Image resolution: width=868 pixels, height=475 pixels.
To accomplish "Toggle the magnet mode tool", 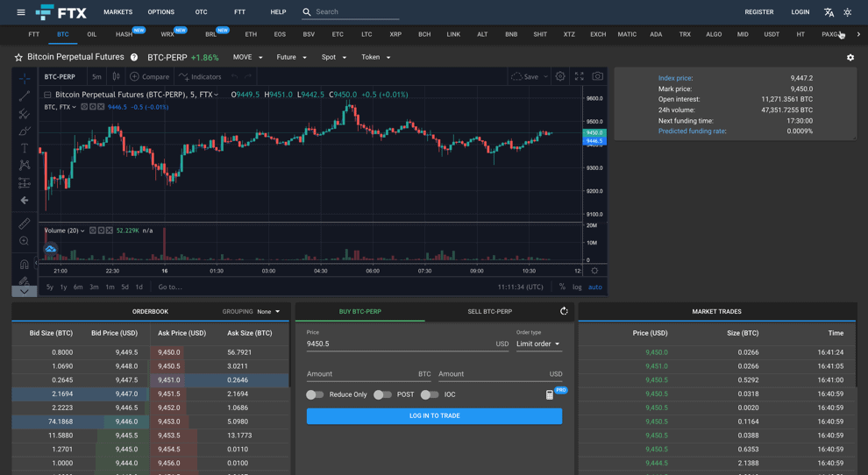I will pos(25,264).
